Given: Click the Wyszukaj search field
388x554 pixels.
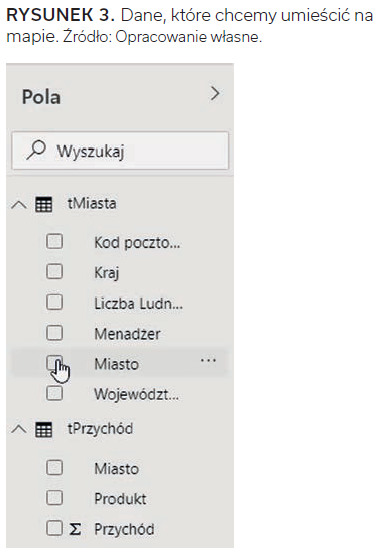Looking at the screenshot, I should click(x=120, y=151).
